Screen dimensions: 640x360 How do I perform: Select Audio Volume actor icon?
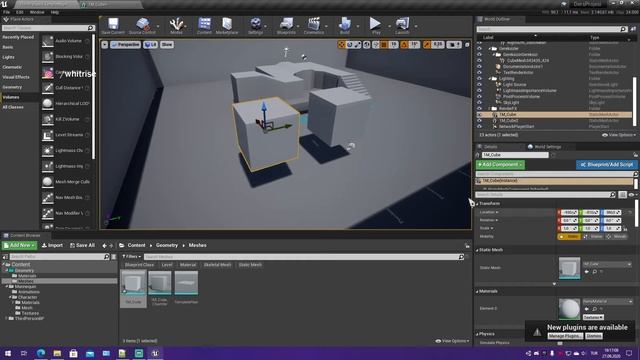[x=48, y=41]
